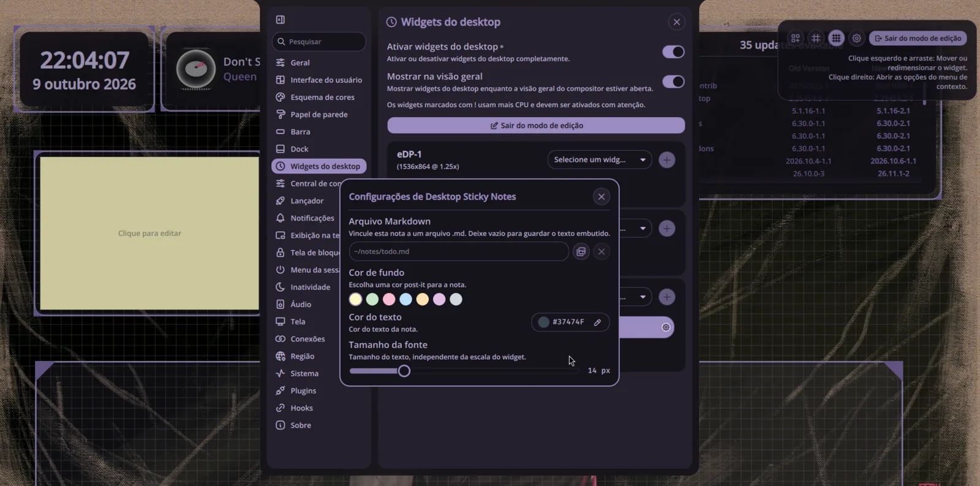Choose the green post-it background color

372,299
